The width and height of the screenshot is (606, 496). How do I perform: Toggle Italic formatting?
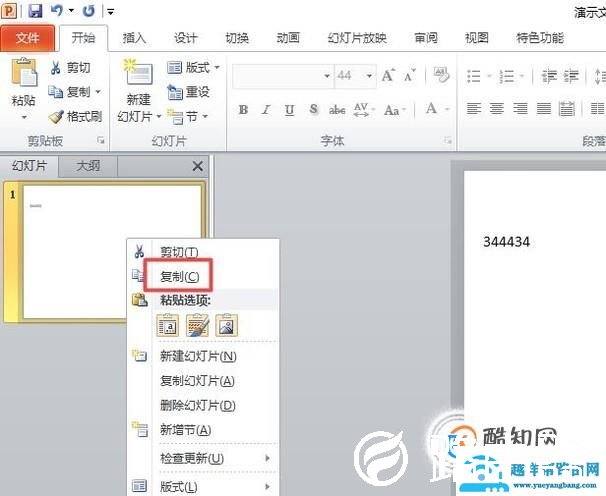click(x=266, y=110)
